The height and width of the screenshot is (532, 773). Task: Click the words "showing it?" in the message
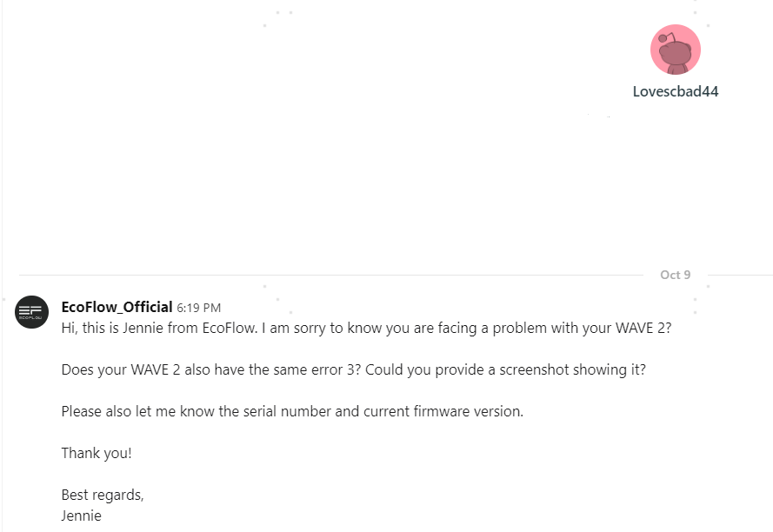coord(612,369)
